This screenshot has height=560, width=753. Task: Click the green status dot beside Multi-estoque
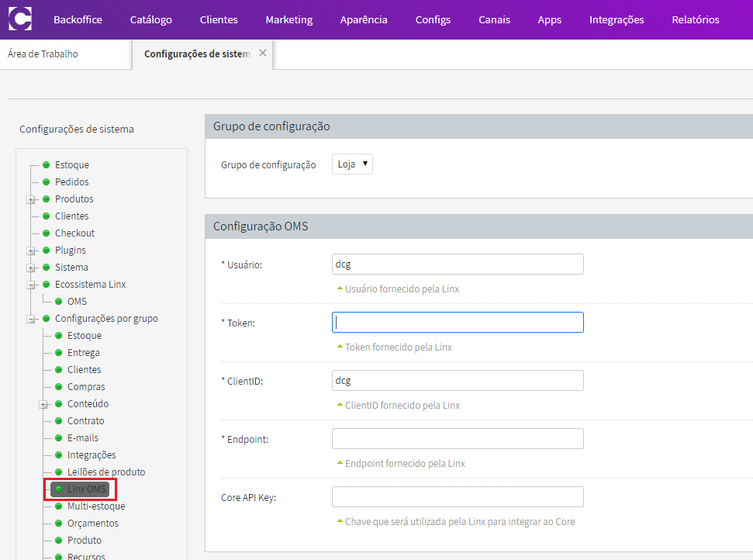[x=59, y=506]
